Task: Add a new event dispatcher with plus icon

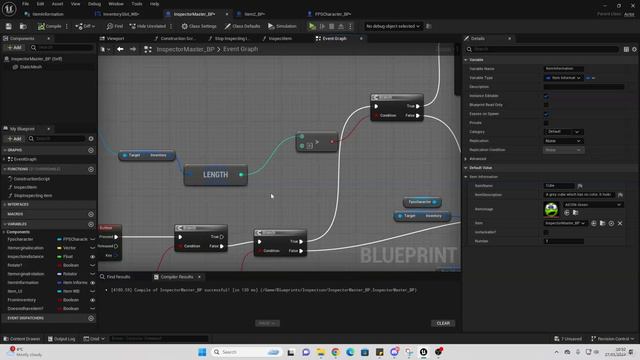Action: click(91, 318)
